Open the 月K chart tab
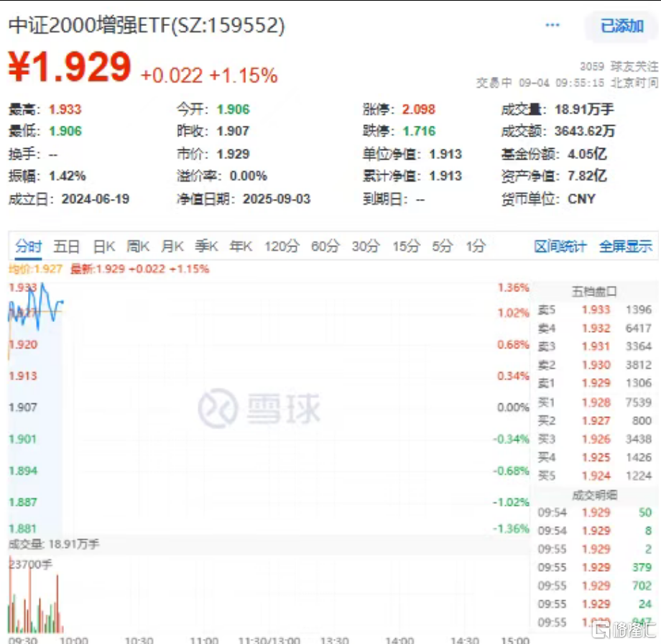661x644 pixels. click(x=172, y=246)
